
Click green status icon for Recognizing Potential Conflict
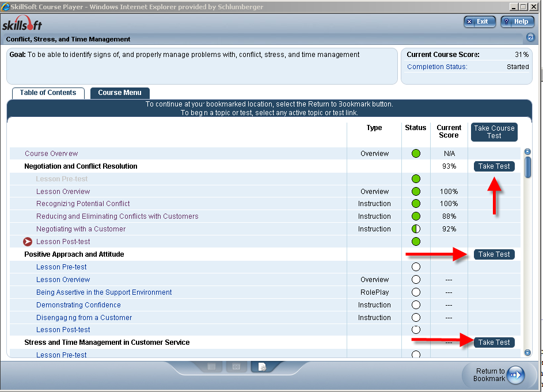tap(416, 204)
